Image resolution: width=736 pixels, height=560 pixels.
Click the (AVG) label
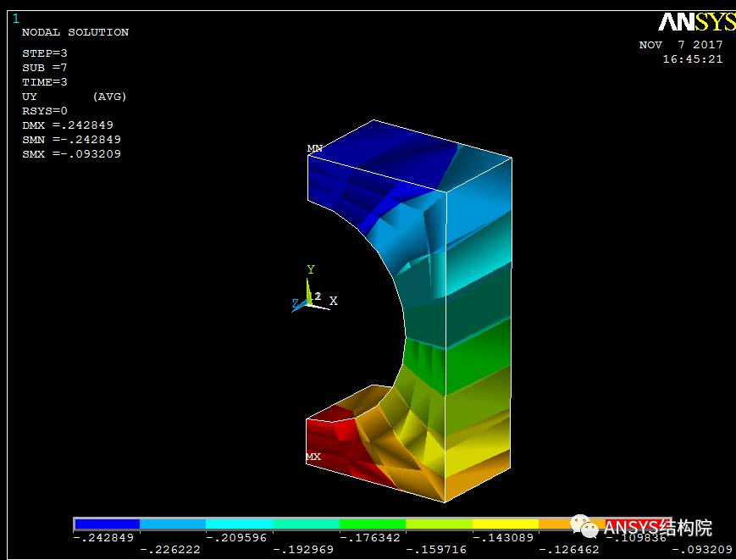[x=110, y=97]
